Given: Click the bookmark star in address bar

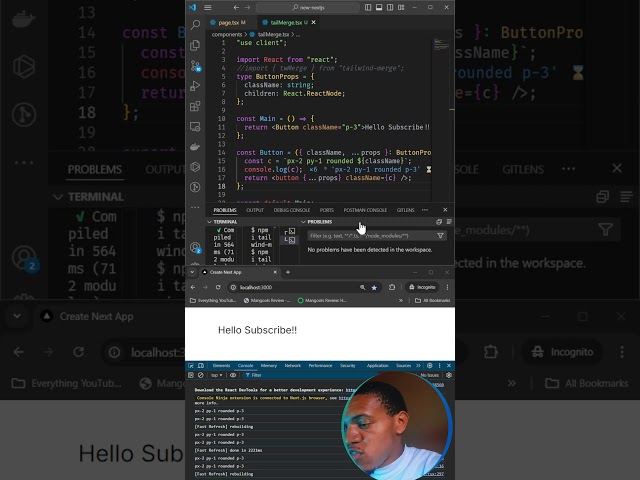Looking at the screenshot, I should pos(374,288).
